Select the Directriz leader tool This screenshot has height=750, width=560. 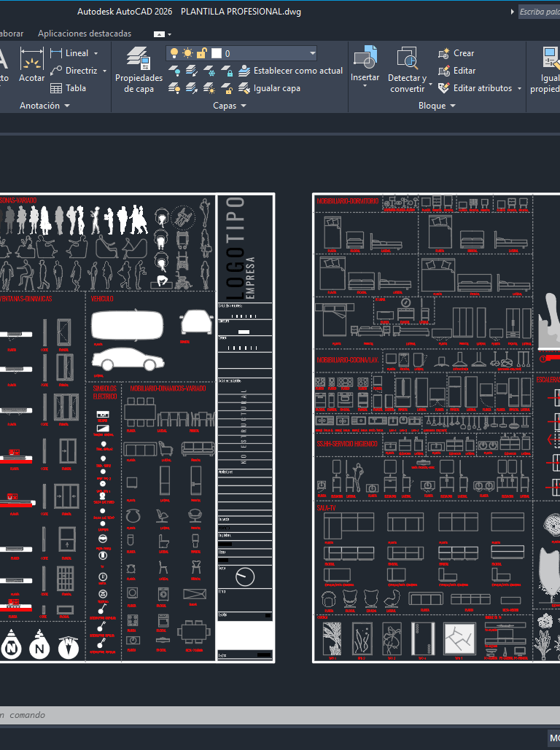pos(74,71)
